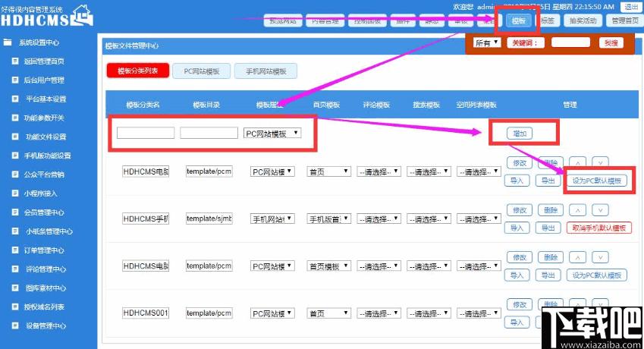Switch to the PC网站模板 tab
The height and width of the screenshot is (349, 644).
pos(201,71)
